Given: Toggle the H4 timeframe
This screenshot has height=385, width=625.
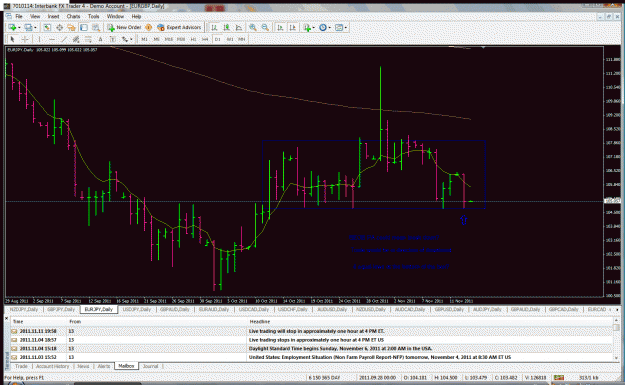Looking at the screenshot, I should [205, 39].
